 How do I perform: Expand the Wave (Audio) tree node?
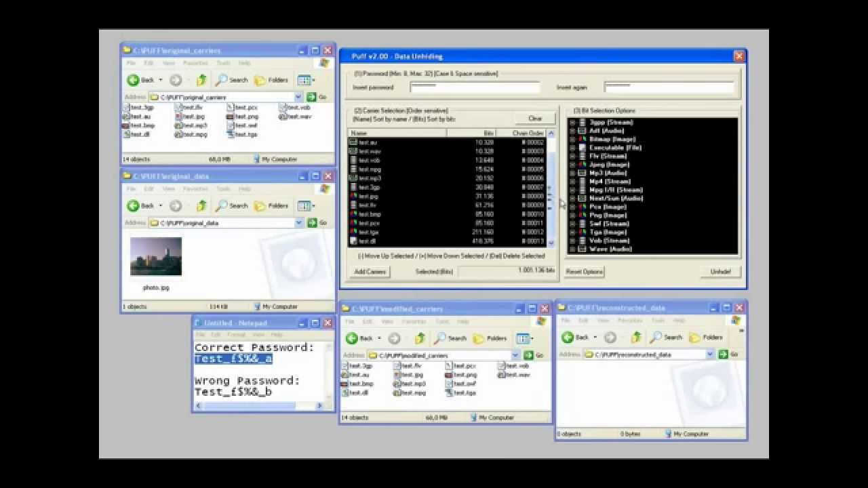pyautogui.click(x=572, y=249)
